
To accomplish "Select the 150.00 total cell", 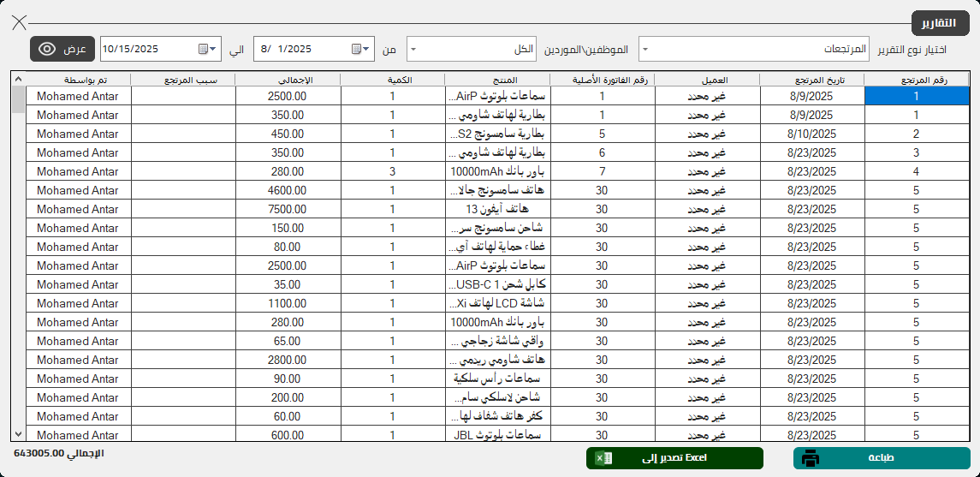I will [288, 227].
